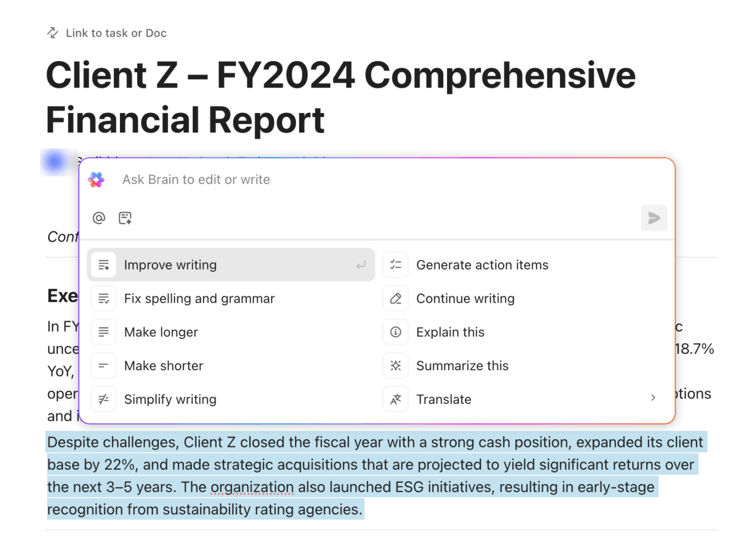Image resolution: width=756 pixels, height=549 pixels.
Task: Click the link icon beside Link to task
Action: point(52,33)
